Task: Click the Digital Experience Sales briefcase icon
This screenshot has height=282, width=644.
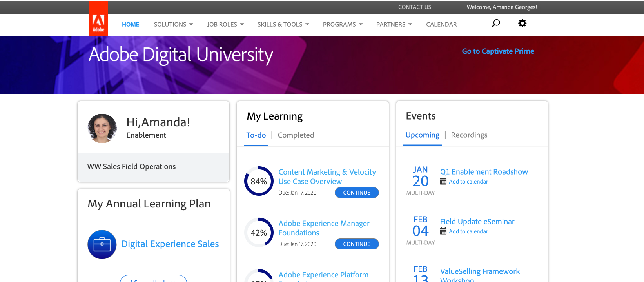Action: click(x=102, y=244)
